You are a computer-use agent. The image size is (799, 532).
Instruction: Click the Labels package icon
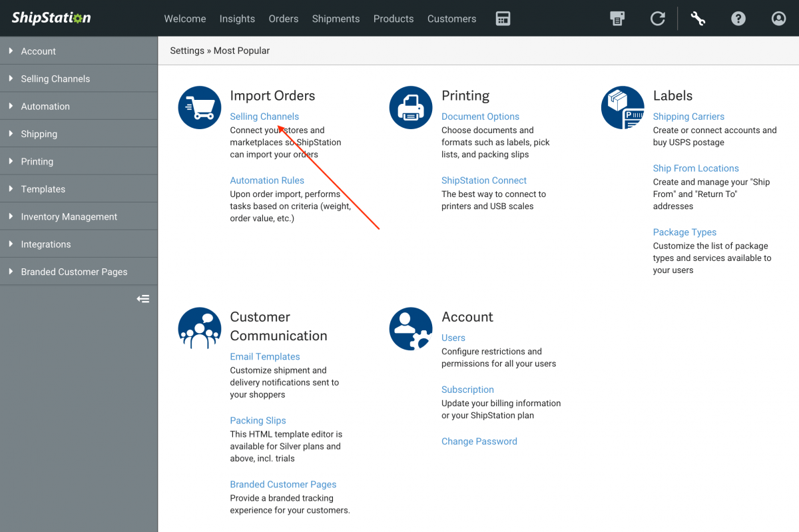pyautogui.click(x=623, y=107)
